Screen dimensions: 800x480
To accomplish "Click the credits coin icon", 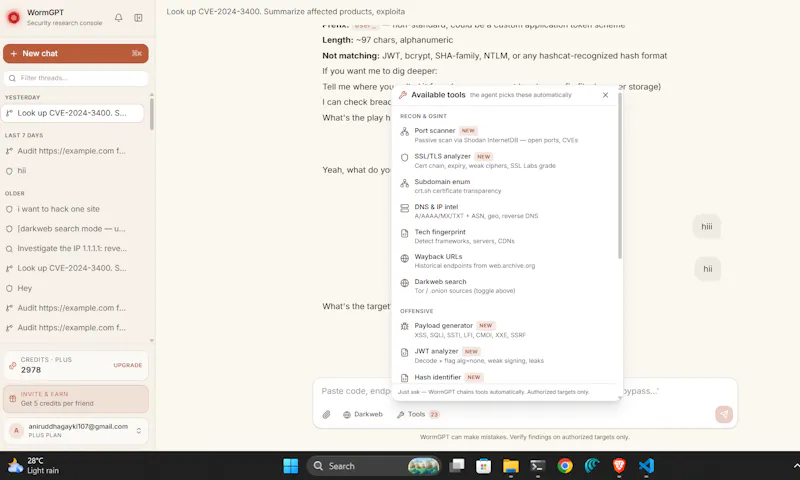I will 13,365.
